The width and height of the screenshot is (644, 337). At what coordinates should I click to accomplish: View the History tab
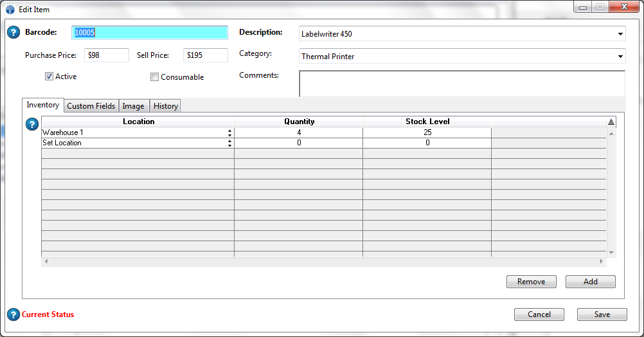click(x=166, y=106)
